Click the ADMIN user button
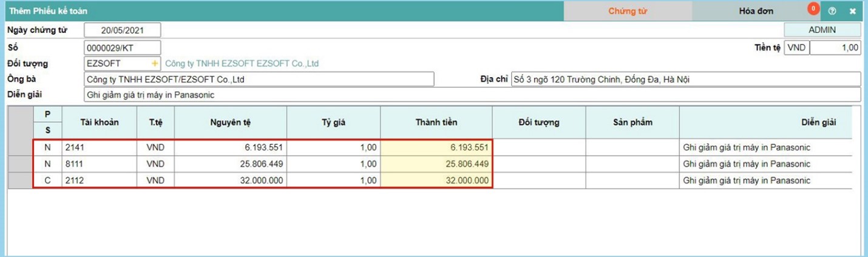Viewport: 868px width, 257px height. coord(822,30)
